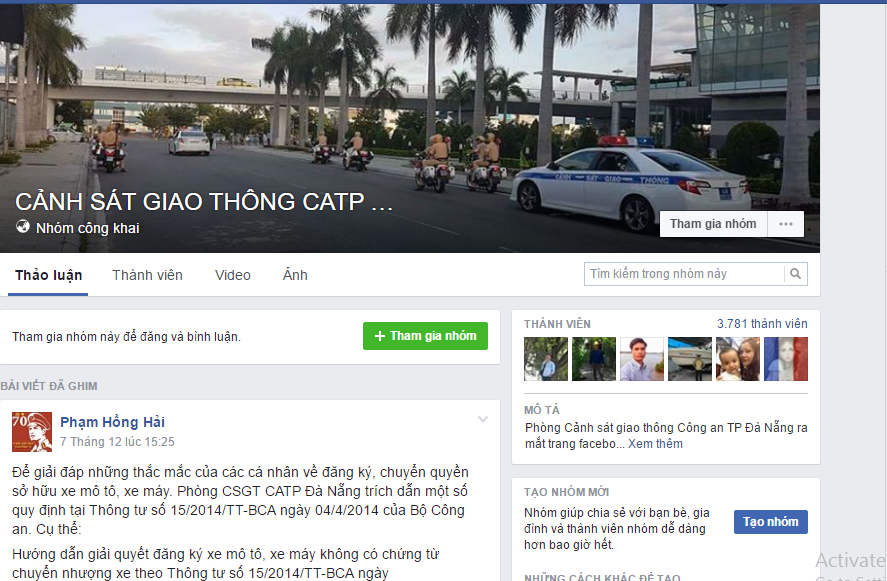The width and height of the screenshot is (887, 581).
Task: Open the Phạm Hồng Hải author name link
Action: coord(112,422)
